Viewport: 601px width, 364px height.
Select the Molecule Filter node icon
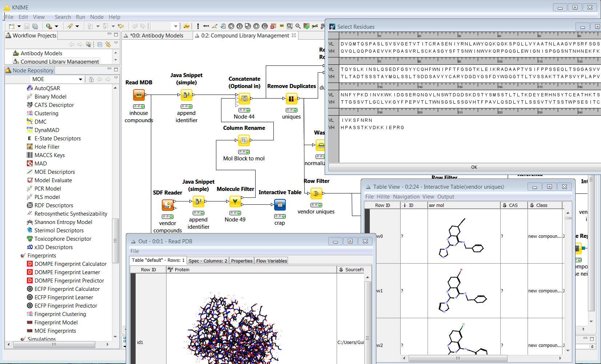pyautogui.click(x=235, y=201)
